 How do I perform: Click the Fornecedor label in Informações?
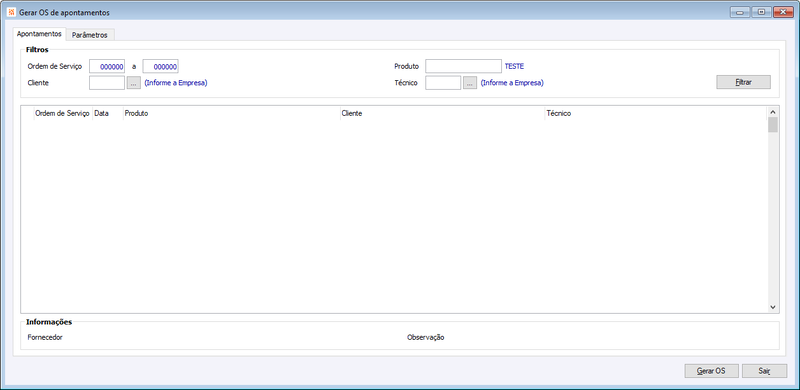[x=45, y=337]
